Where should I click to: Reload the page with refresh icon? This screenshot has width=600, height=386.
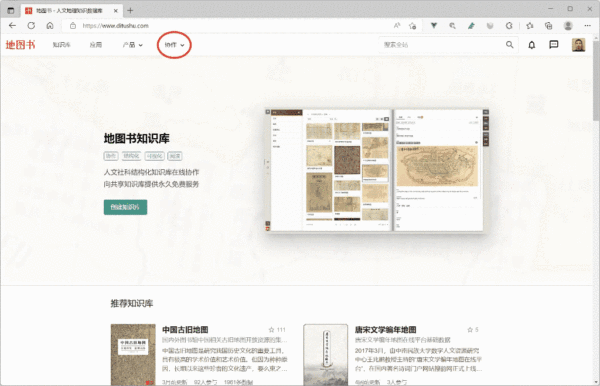pyautogui.click(x=31, y=26)
